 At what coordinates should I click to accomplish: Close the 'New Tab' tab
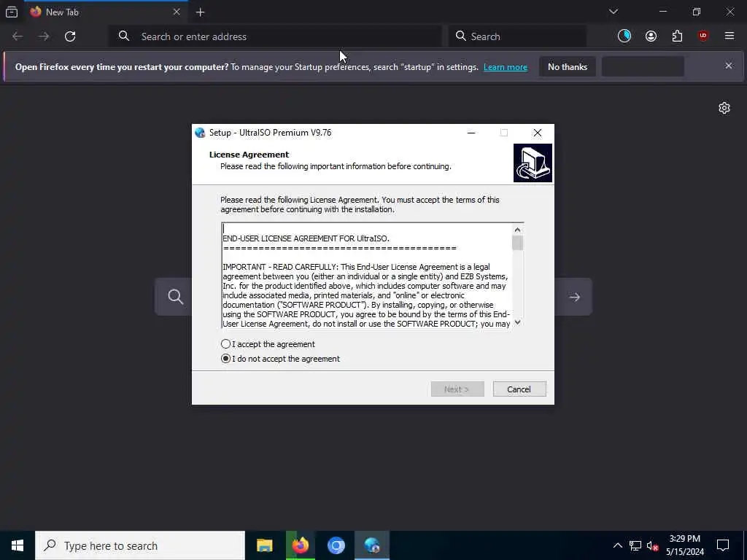click(177, 12)
